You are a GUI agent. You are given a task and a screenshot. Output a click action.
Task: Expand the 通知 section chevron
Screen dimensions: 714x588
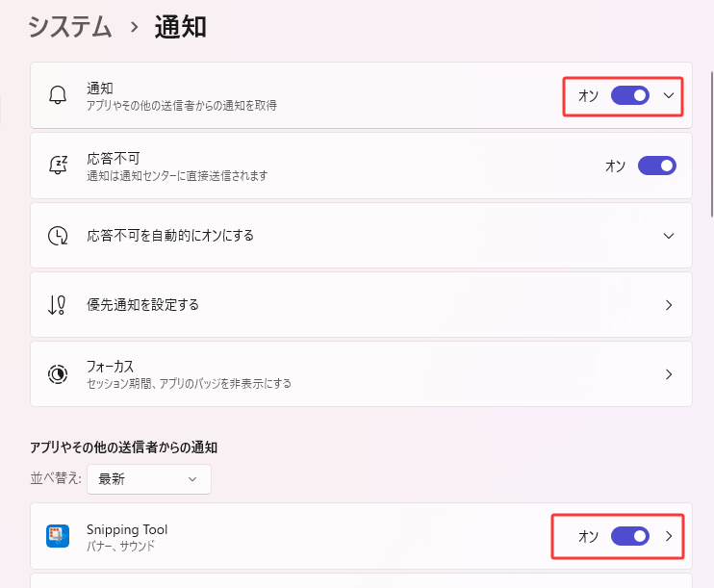(670, 95)
